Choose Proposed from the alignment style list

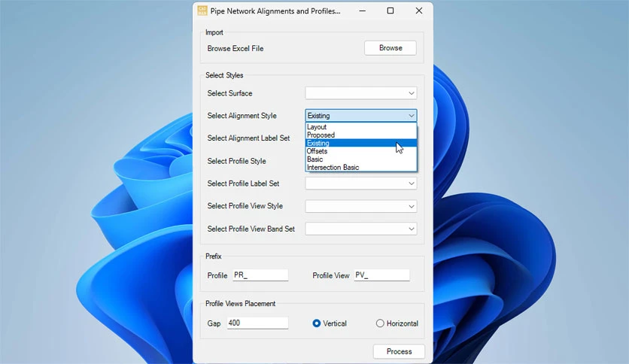(x=360, y=135)
